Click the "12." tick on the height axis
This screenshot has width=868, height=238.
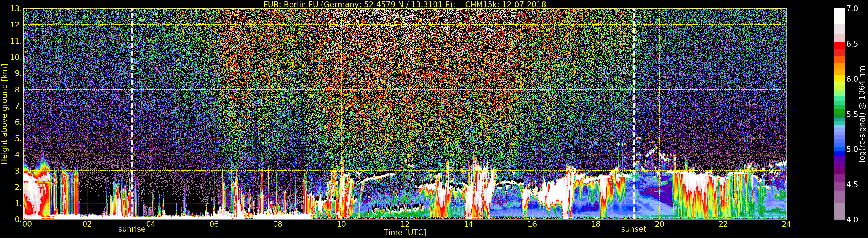(16, 25)
